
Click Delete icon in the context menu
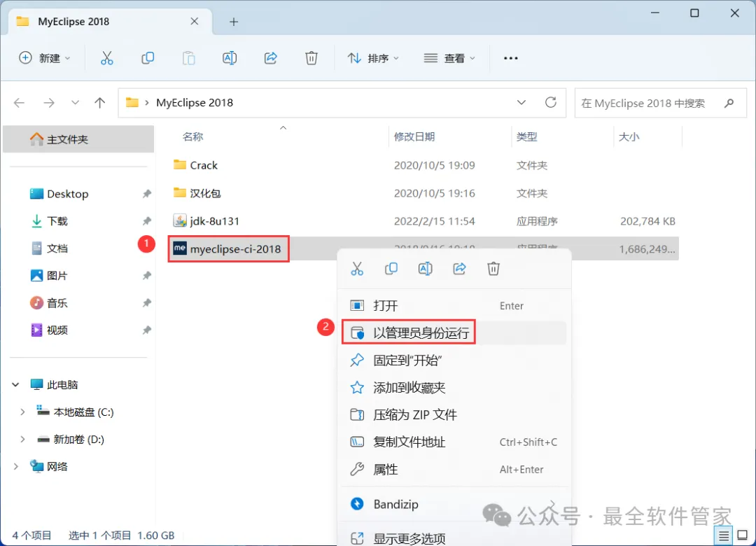(x=493, y=269)
